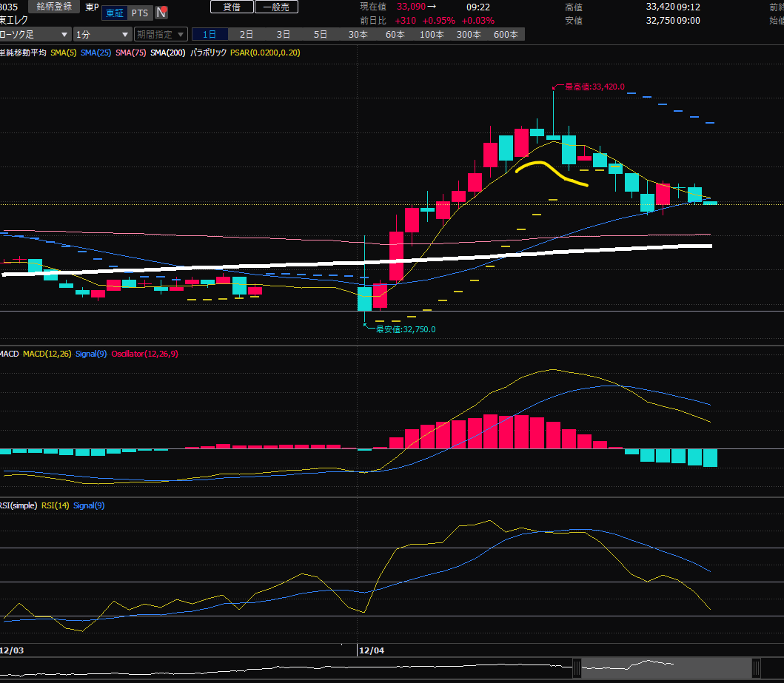Click the 一般売 button
Viewport: 784px width, 683px height.
[276, 7]
